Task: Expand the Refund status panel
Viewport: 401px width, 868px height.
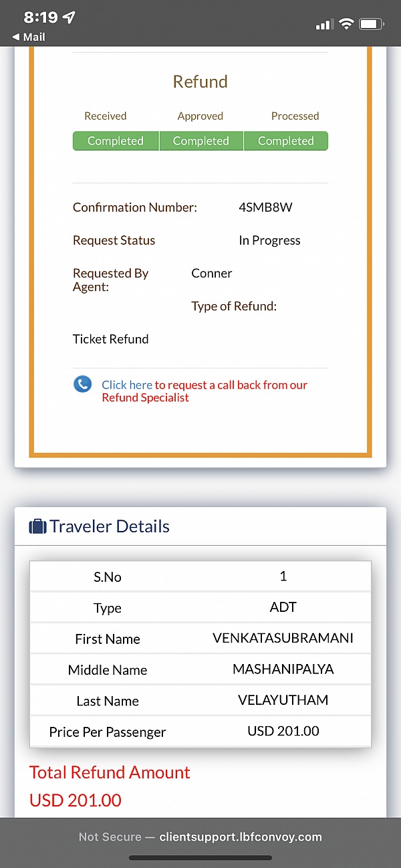Action: 200,81
